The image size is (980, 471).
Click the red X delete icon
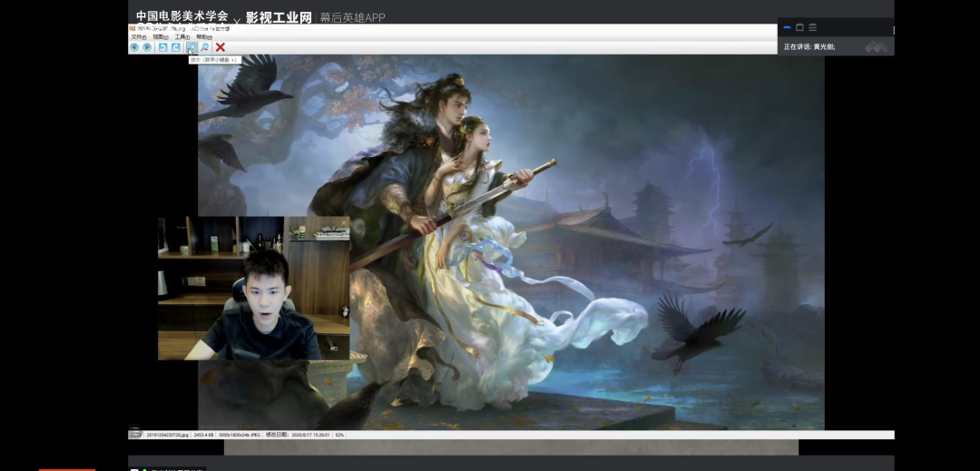point(220,47)
